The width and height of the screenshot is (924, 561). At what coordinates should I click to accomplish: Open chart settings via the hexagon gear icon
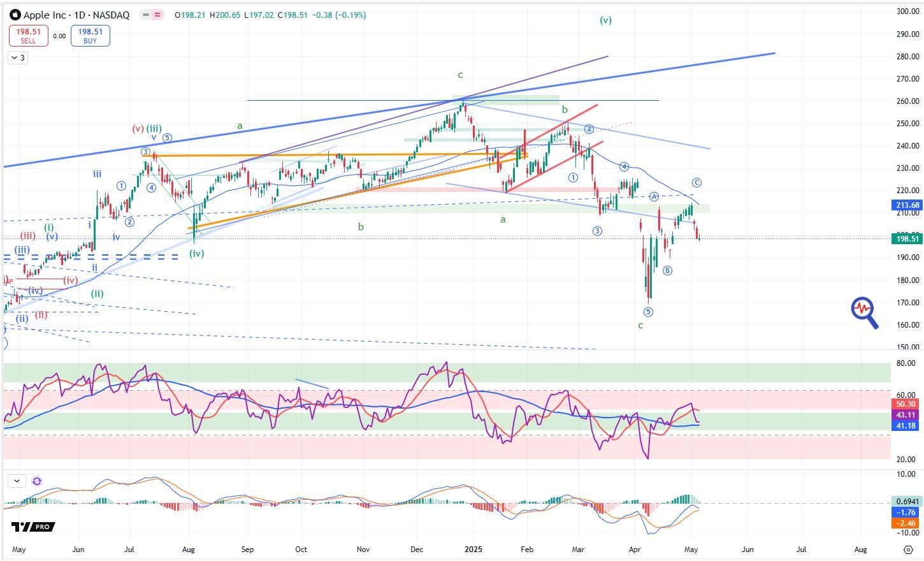point(908,550)
